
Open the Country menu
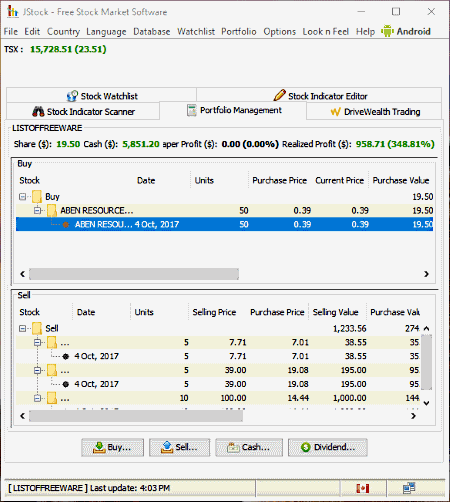(63, 32)
